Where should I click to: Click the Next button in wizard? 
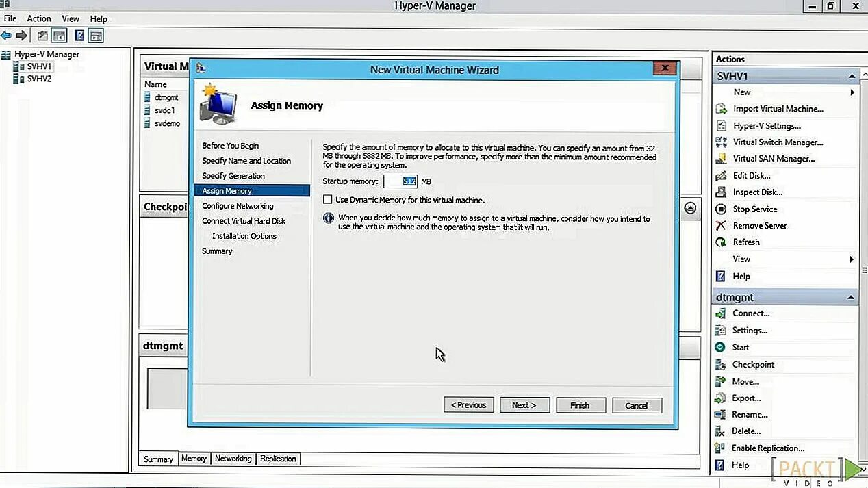click(x=524, y=405)
